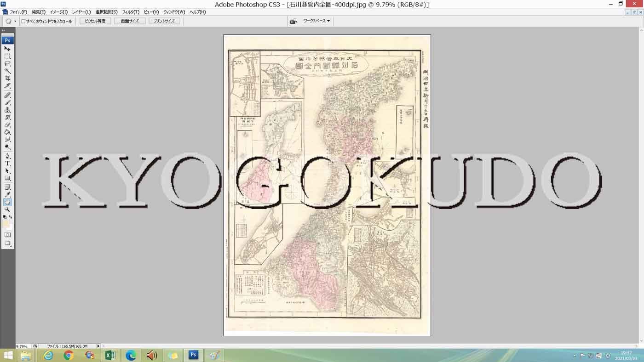
Task: Open the 編集(E) menu
Action: coord(39,12)
